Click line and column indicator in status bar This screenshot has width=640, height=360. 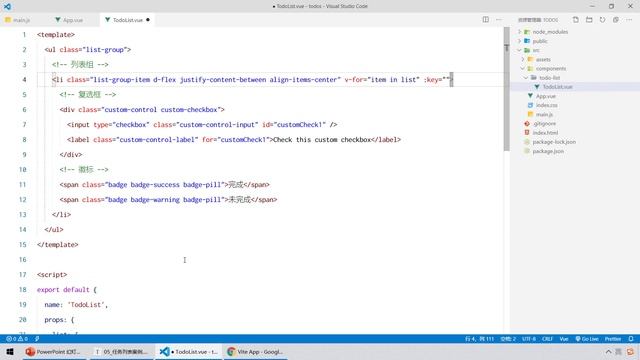pyautogui.click(x=479, y=339)
